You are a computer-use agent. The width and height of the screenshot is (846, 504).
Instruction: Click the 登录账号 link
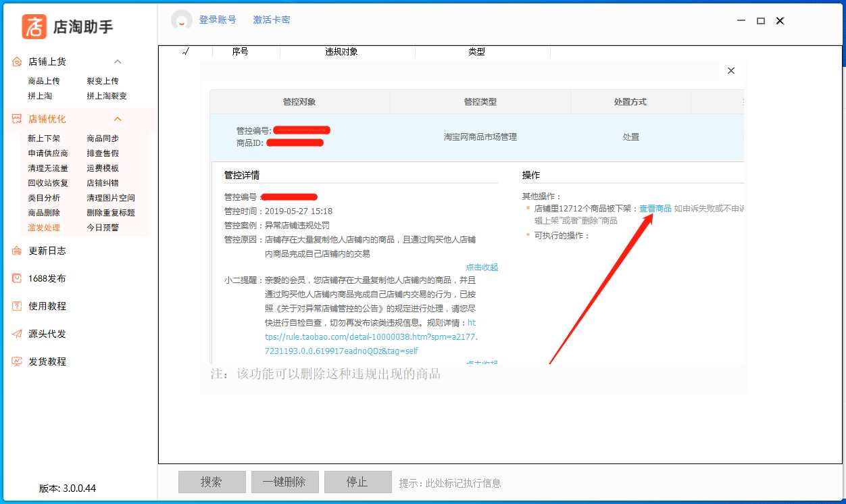(x=218, y=20)
